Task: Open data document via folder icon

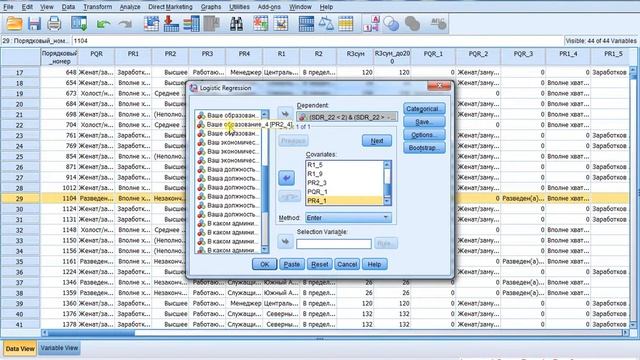Action: [x=14, y=24]
